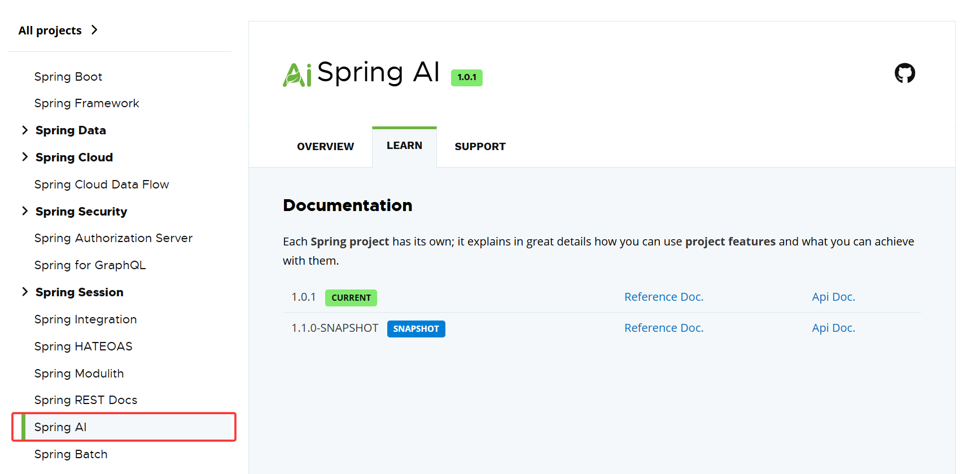Click the green CURRENT badge
This screenshot has height=474, width=980.
(351, 298)
